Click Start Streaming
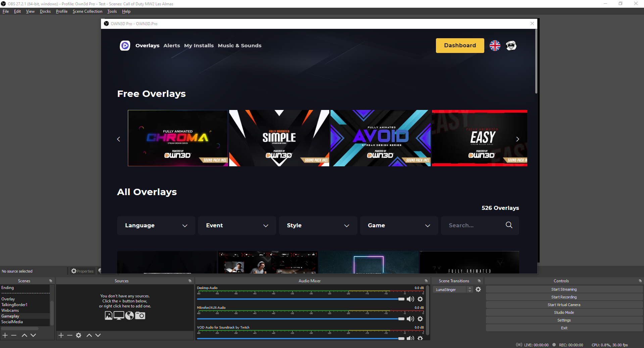Viewport: 644px width, 348px height. point(564,289)
